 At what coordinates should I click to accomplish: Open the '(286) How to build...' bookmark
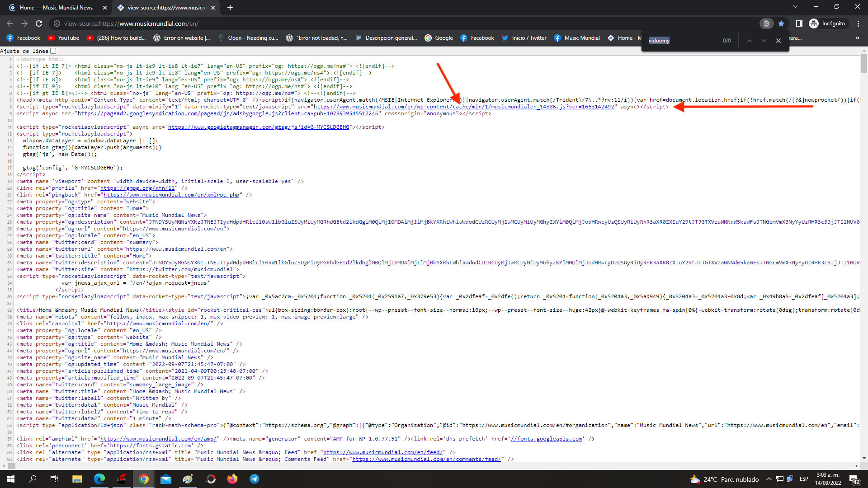point(116,38)
